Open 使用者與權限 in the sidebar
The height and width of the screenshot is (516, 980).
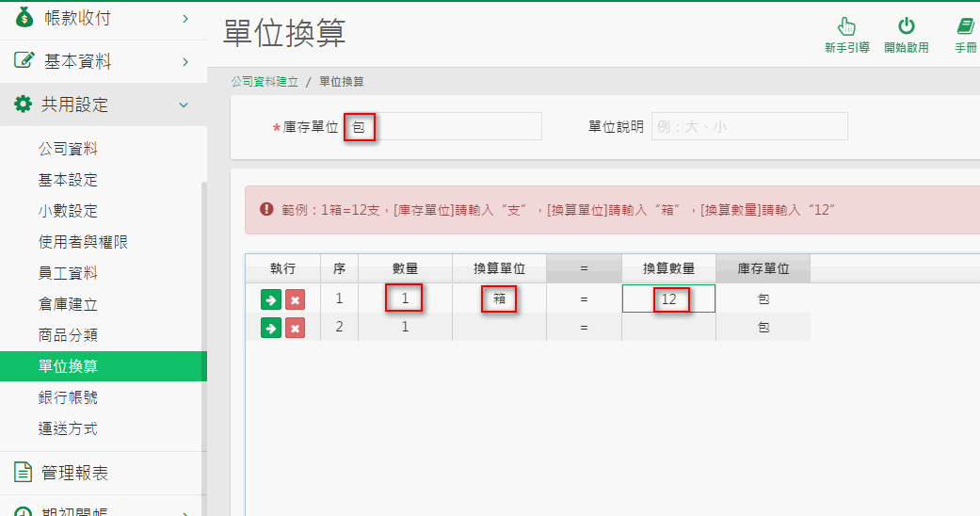(83, 242)
